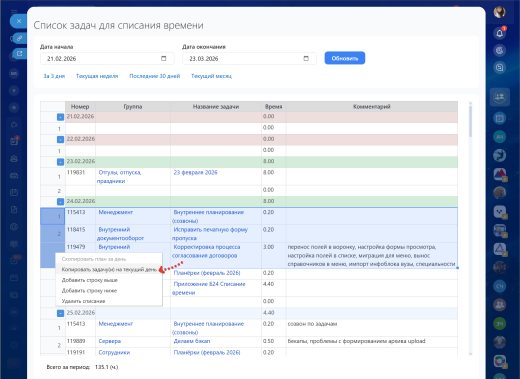Open the СН avatar chat in right sidebar
Viewport: 520px width, 379px height.
(499, 286)
